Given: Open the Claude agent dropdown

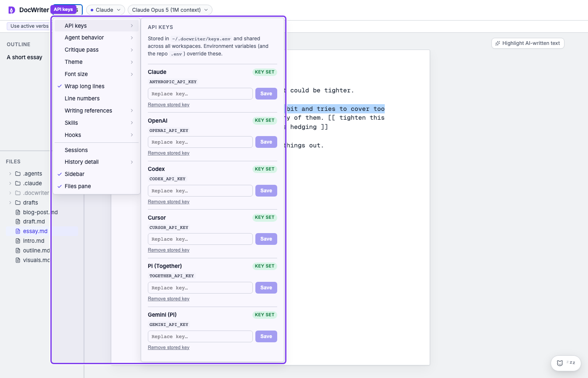Looking at the screenshot, I should (x=105, y=10).
